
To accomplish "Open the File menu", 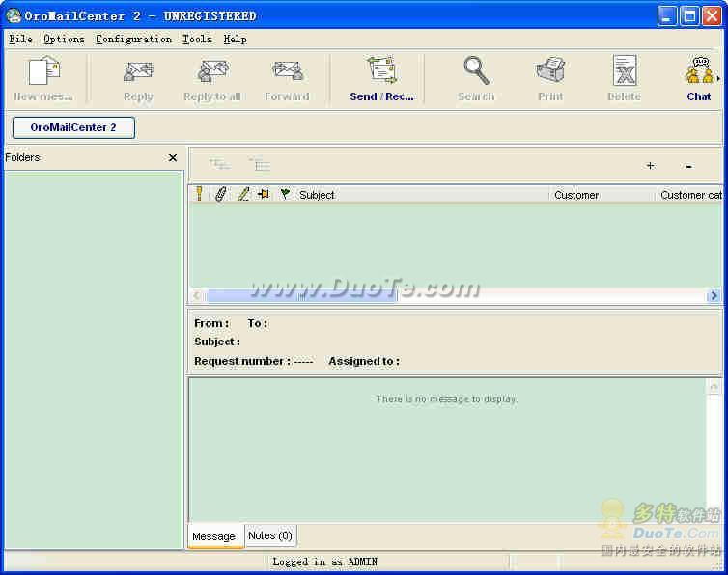I will pyautogui.click(x=21, y=39).
